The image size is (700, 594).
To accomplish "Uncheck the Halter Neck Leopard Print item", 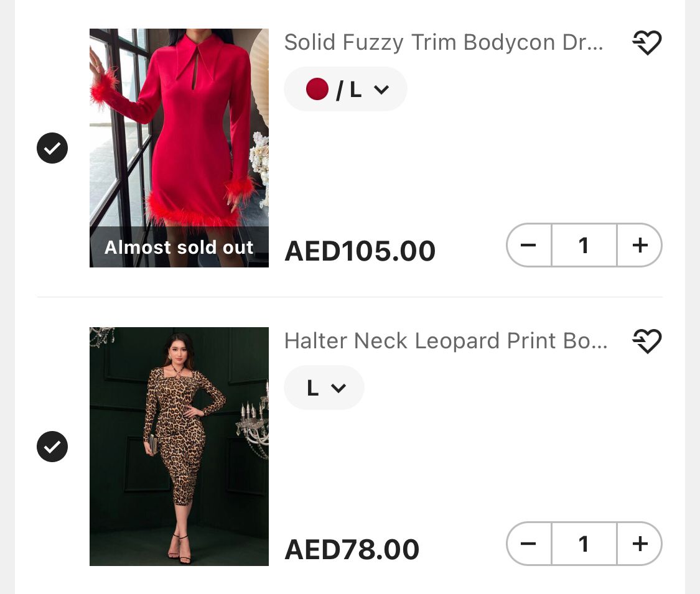I will pyautogui.click(x=52, y=447).
